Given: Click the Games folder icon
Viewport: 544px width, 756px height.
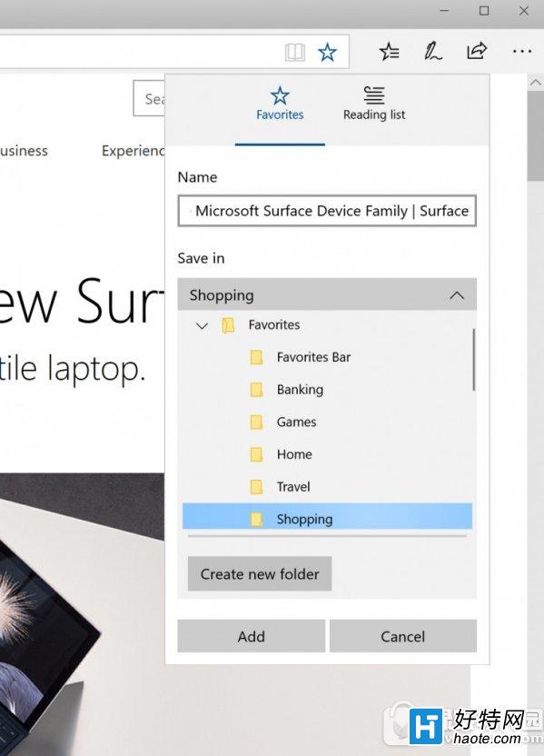Looking at the screenshot, I should pyautogui.click(x=256, y=422).
